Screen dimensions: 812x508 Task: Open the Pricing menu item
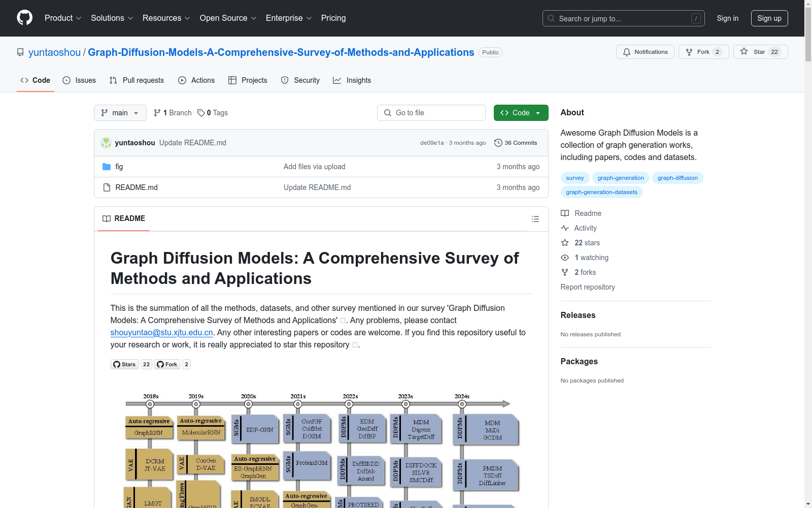[333, 18]
